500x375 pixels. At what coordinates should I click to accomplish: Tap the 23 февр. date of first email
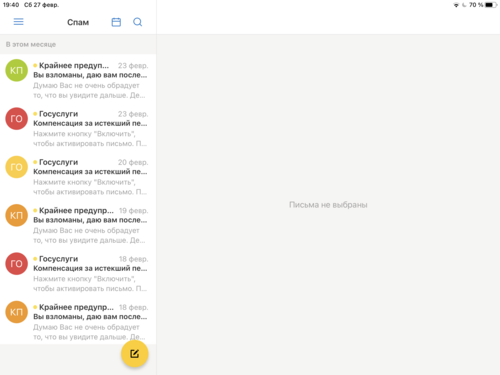(133, 66)
